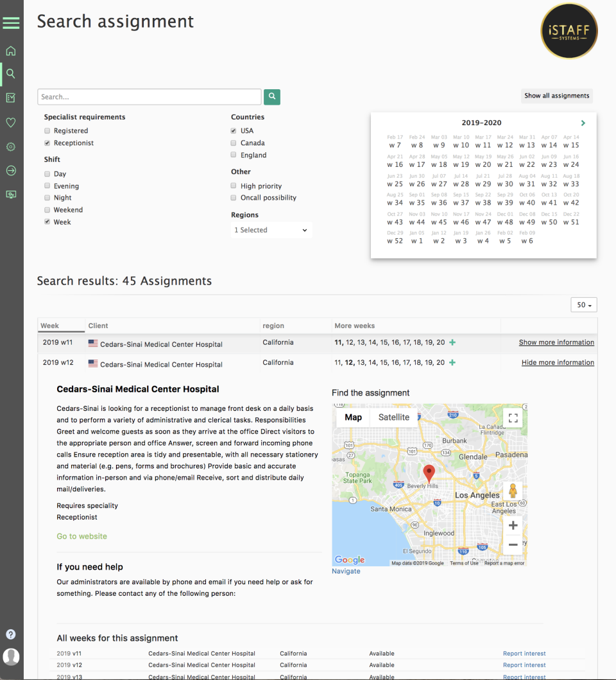The image size is (616, 680).
Task: Click Show all assignments button
Action: (556, 96)
